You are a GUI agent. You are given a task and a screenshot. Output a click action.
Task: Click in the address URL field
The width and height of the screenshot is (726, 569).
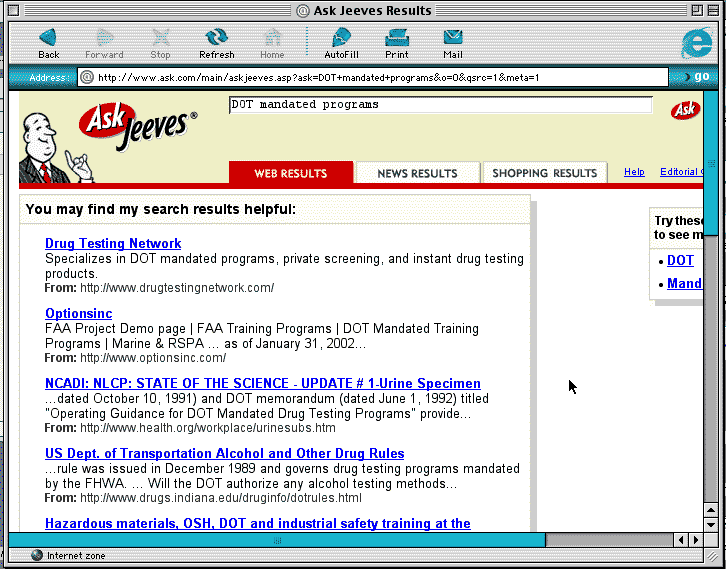(x=373, y=77)
